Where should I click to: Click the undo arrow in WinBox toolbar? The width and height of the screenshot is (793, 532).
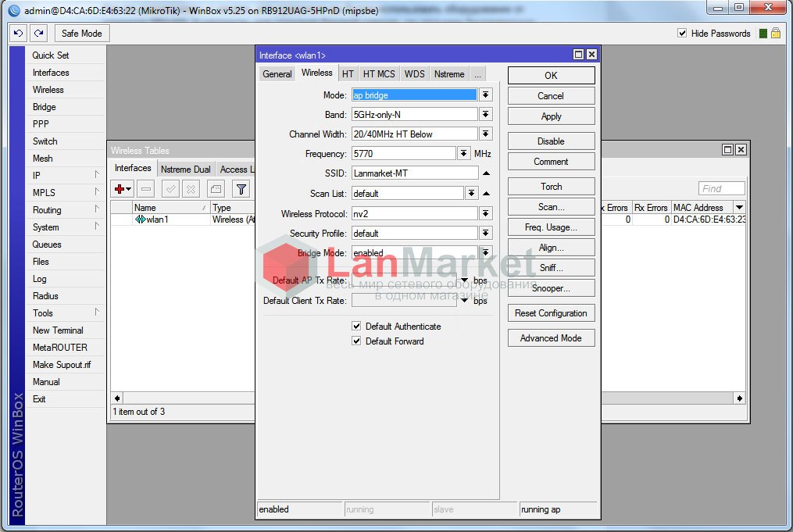click(19, 34)
